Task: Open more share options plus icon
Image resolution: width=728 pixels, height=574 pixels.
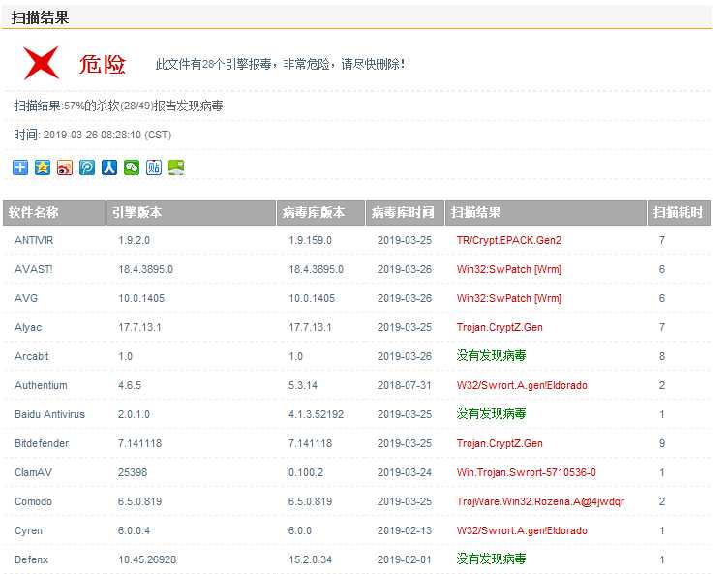Action: (20, 167)
